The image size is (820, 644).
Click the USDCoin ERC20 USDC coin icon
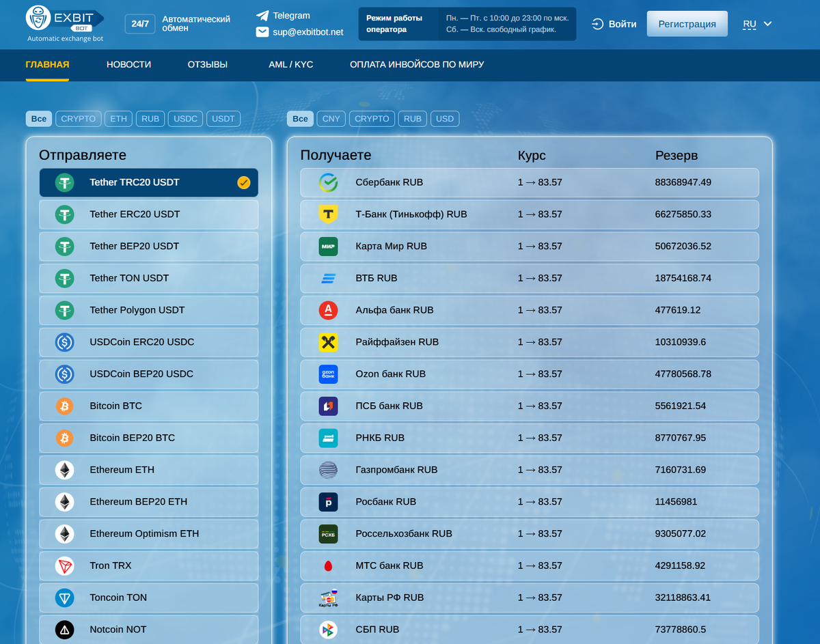[65, 342]
